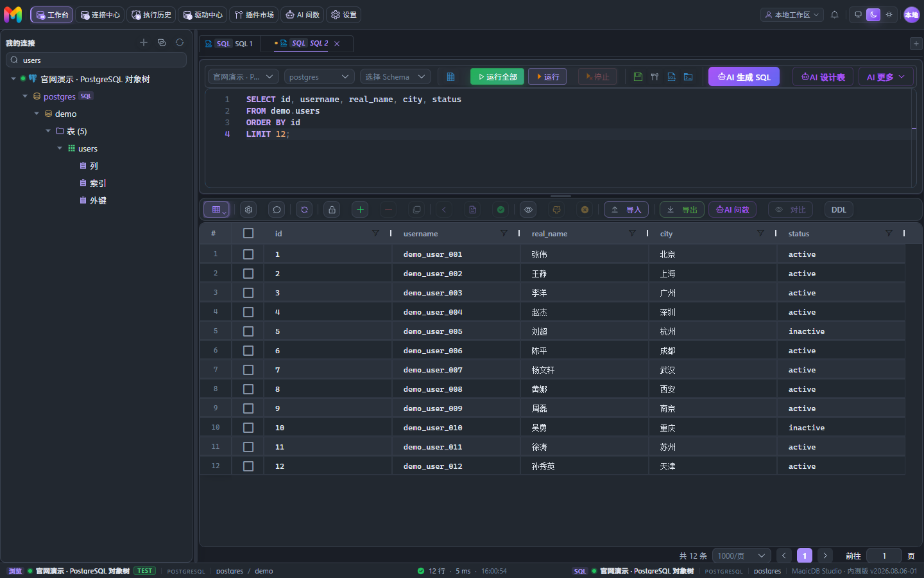The height and width of the screenshot is (578, 924).
Task: Close the SQL 2 tab
Action: pyautogui.click(x=337, y=44)
